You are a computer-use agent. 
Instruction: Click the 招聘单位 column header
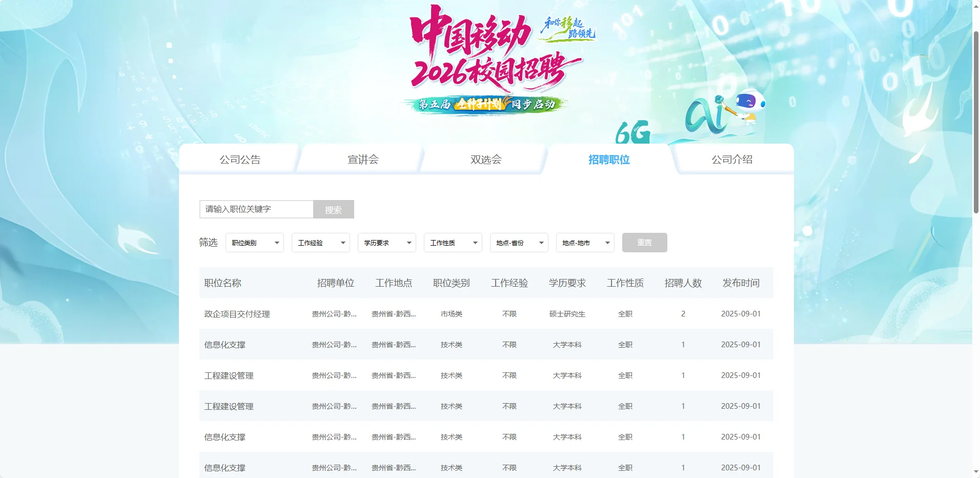coord(336,283)
